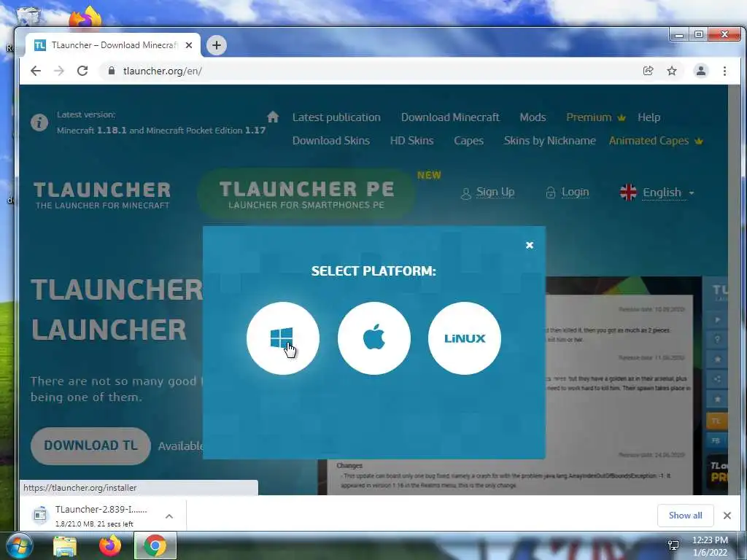747x560 pixels.
Task: Select the TLauncher – Download Minecraft tab
Action: point(113,45)
